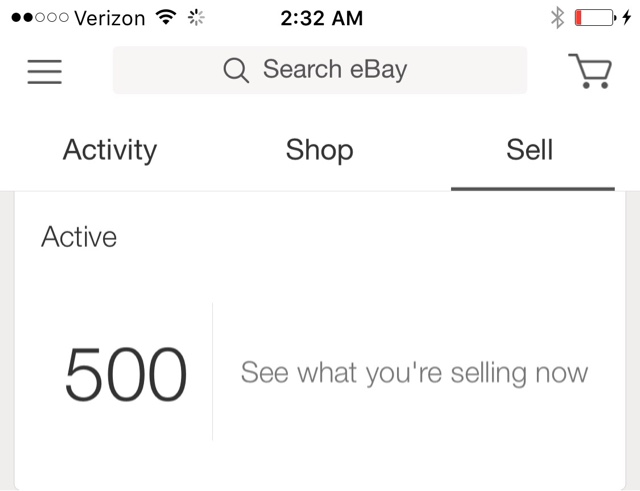Image resolution: width=640 pixels, height=491 pixels.
Task: Tap the Bluetooth status icon
Action: click(558, 18)
